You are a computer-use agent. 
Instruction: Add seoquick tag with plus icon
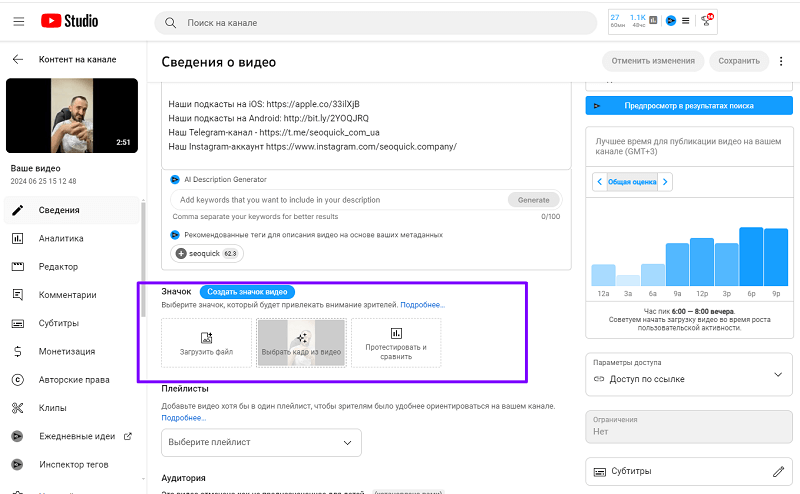tap(181, 254)
